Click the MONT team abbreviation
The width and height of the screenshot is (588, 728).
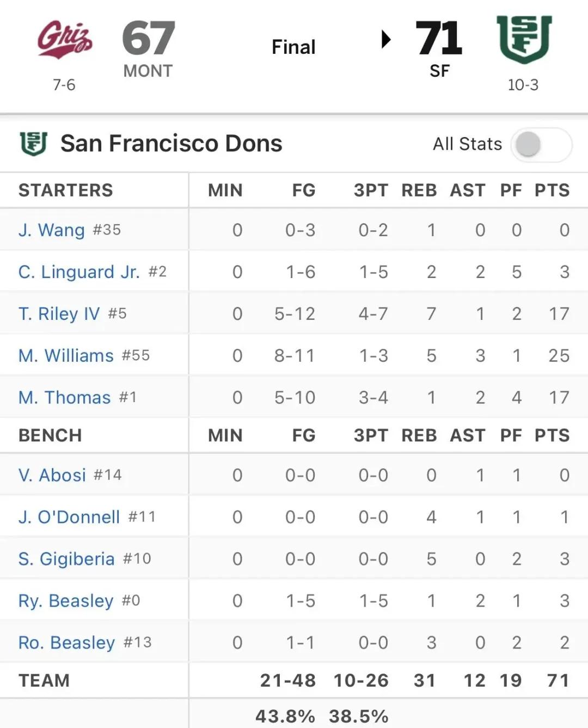tap(148, 71)
